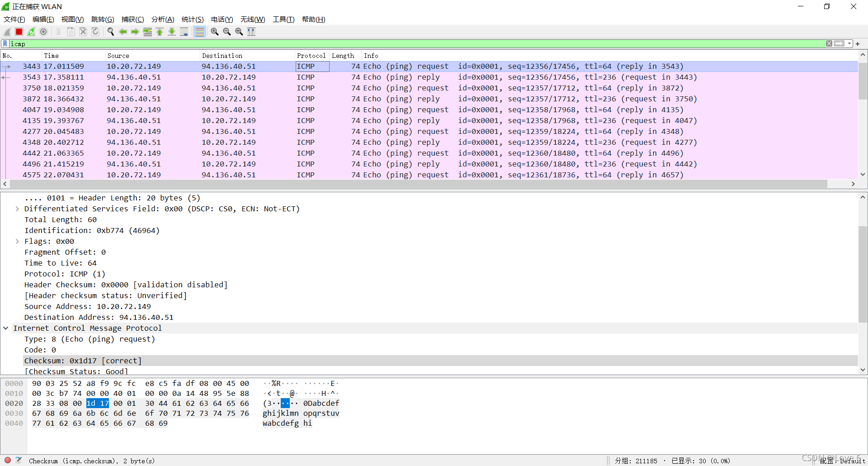Open the find packet magnifier tool

[x=111, y=32]
